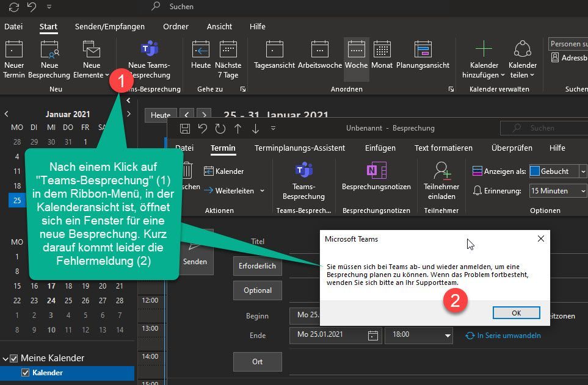
Task: Click the Personen suchen field
Action: click(x=568, y=44)
